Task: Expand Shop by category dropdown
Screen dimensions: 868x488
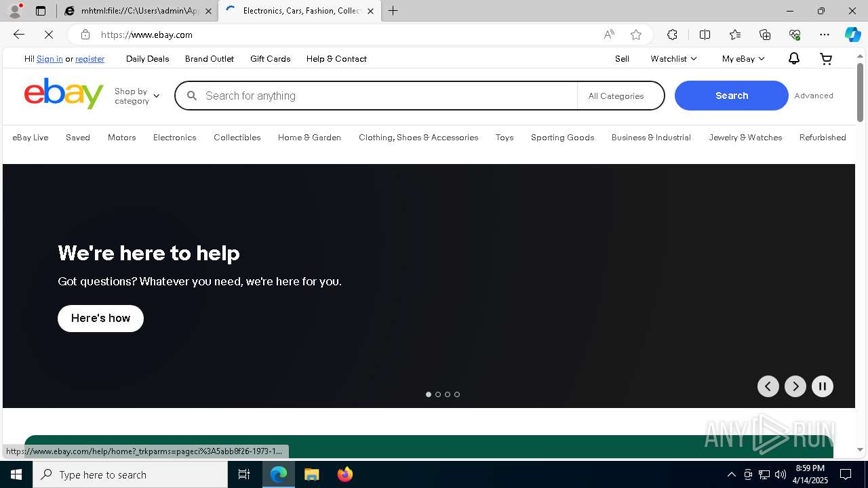Action: pyautogui.click(x=137, y=96)
